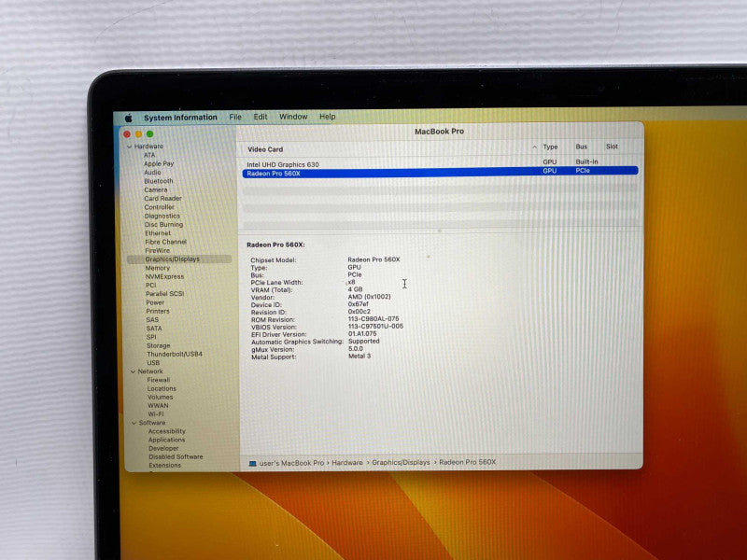Select Developer under Software
747x560 pixels.
point(163,449)
